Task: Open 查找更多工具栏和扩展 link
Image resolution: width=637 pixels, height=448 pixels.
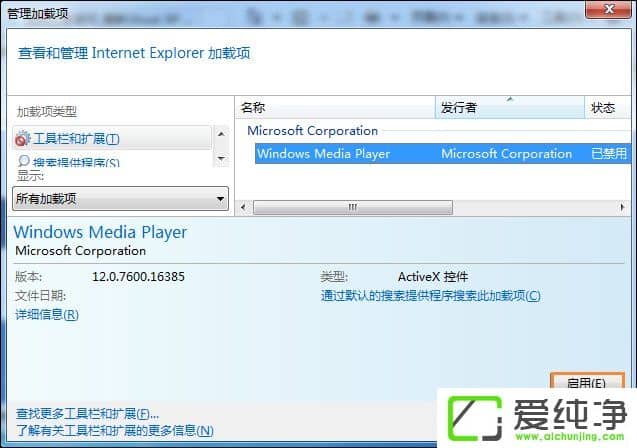Action: point(88,414)
